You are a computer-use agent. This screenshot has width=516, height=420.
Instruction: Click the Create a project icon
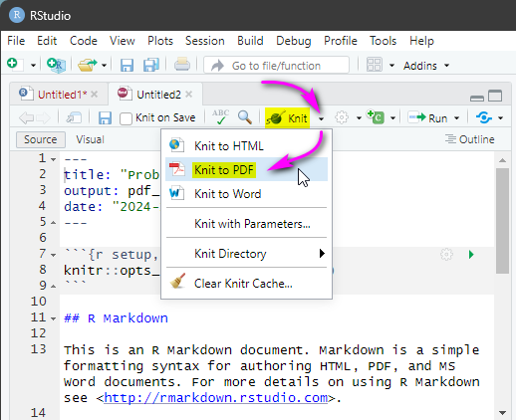point(56,64)
